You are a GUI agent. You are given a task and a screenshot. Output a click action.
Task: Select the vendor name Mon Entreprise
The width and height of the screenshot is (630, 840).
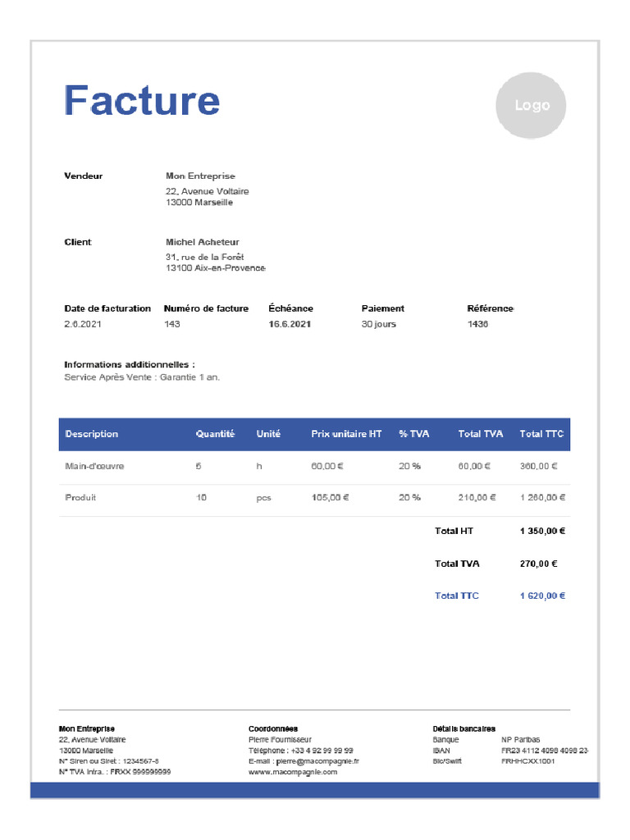point(200,176)
